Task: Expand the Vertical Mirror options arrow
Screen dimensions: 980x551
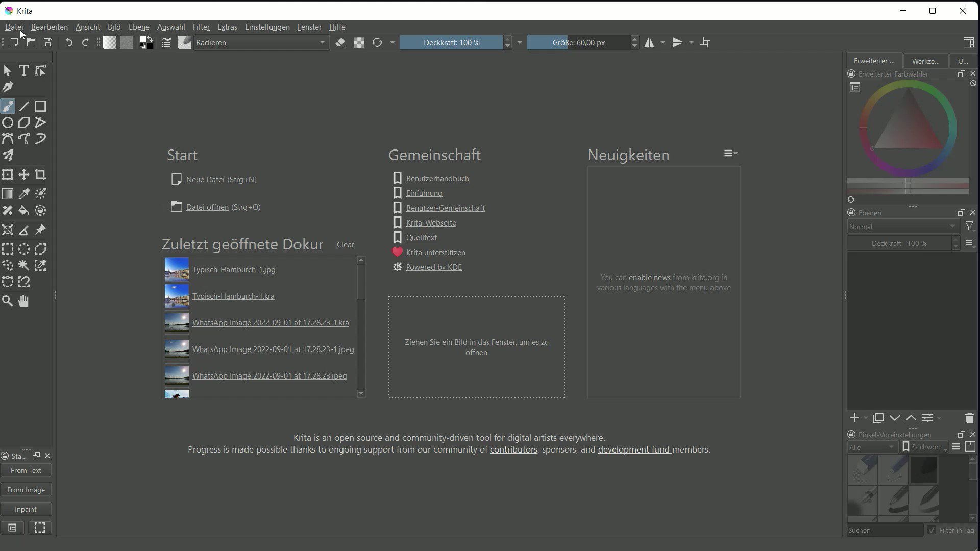Action: pos(692,43)
